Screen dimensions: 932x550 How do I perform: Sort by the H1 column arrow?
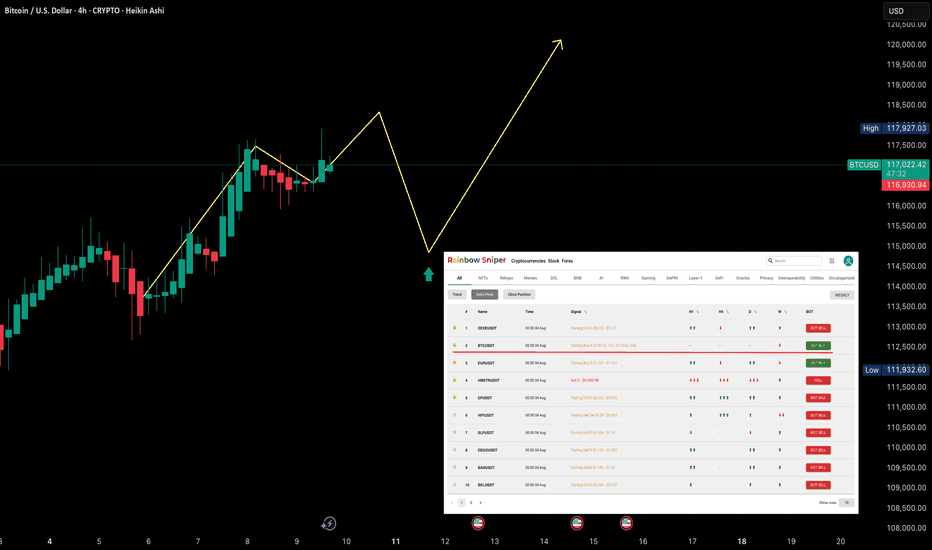tap(698, 312)
